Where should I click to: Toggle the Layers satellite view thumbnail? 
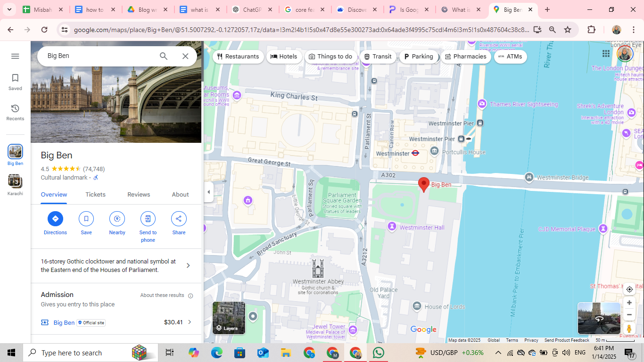coord(229,318)
